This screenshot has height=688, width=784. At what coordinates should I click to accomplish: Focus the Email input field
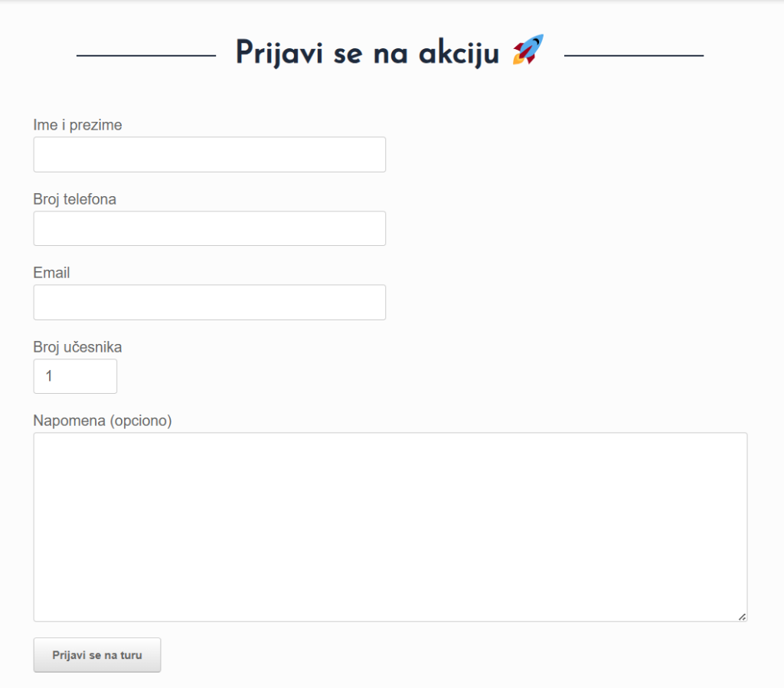click(209, 302)
